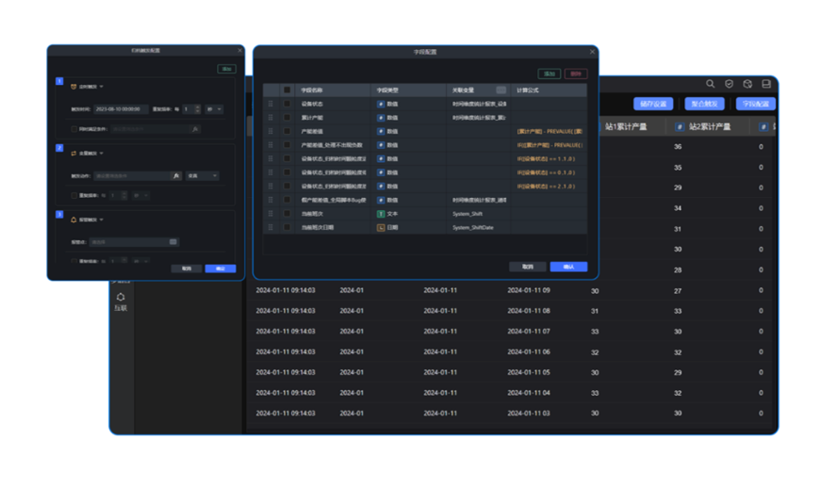Click the drag handle of 设备状态 row
The image size is (820, 504).
click(271, 103)
